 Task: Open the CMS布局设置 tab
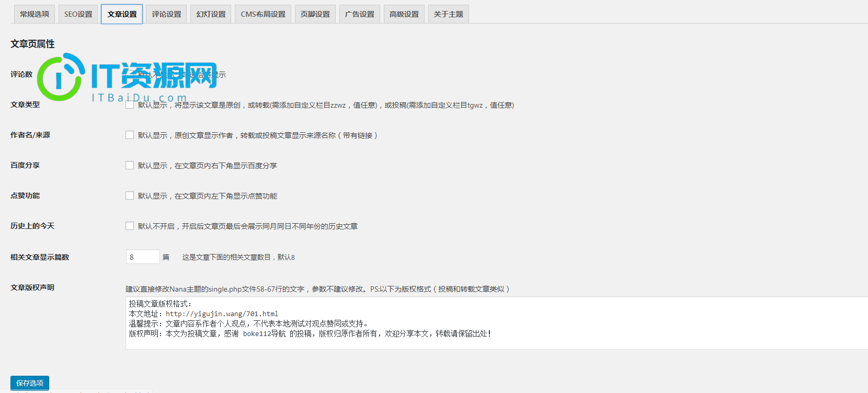tap(263, 14)
